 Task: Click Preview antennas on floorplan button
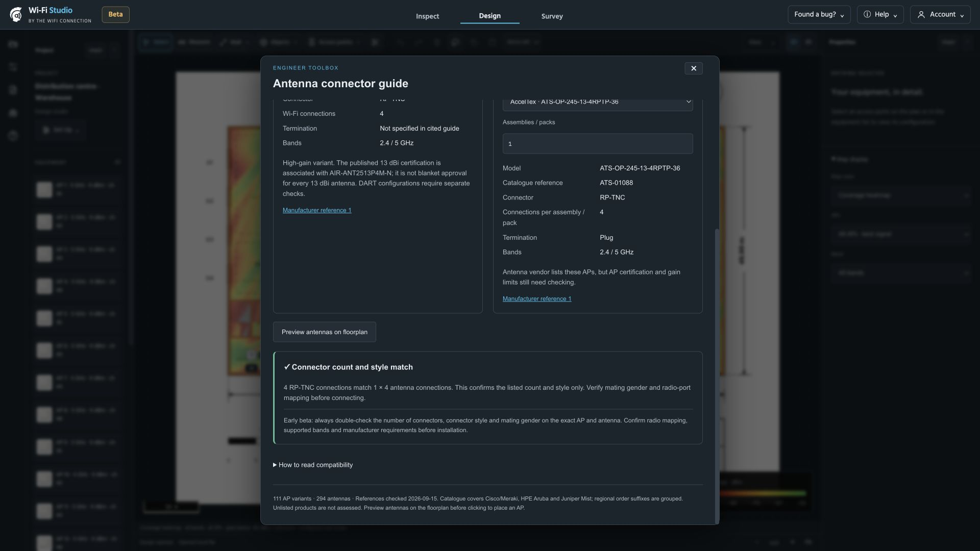click(325, 332)
